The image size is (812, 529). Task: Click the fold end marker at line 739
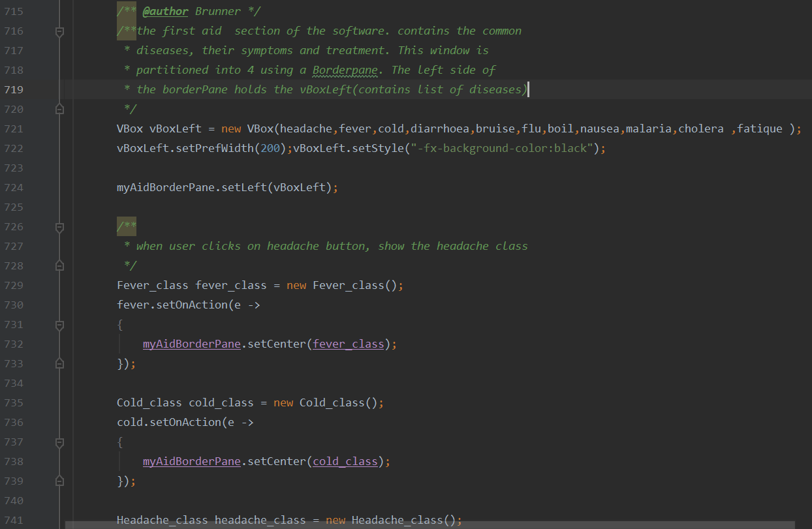click(59, 481)
